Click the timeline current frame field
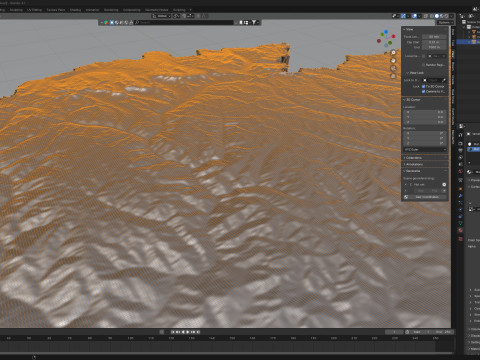The width and height of the screenshot is (480, 360). 394,332
